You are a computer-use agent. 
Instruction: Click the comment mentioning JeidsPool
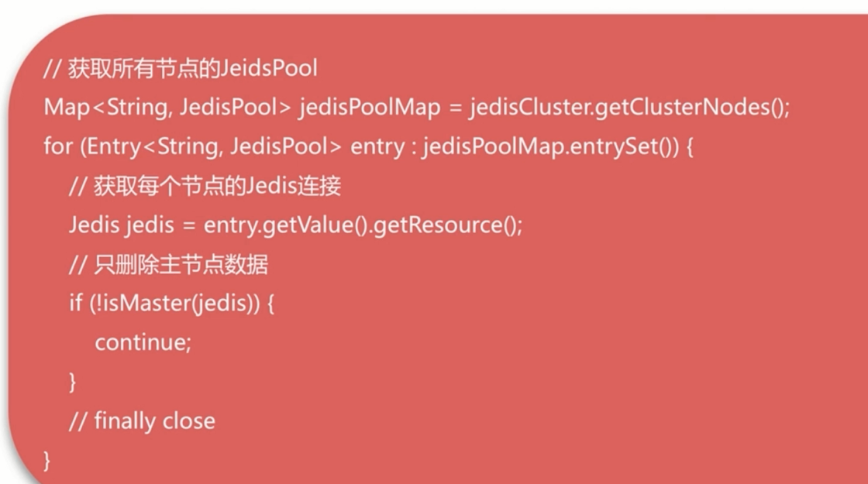180,68
